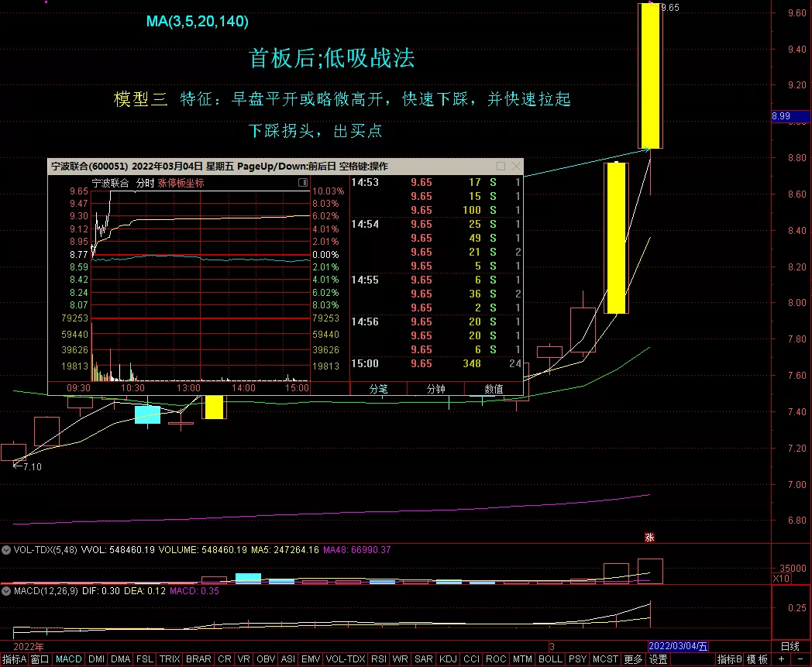Select the MCST indicator tab
The height and width of the screenshot is (667, 812).
click(605, 659)
